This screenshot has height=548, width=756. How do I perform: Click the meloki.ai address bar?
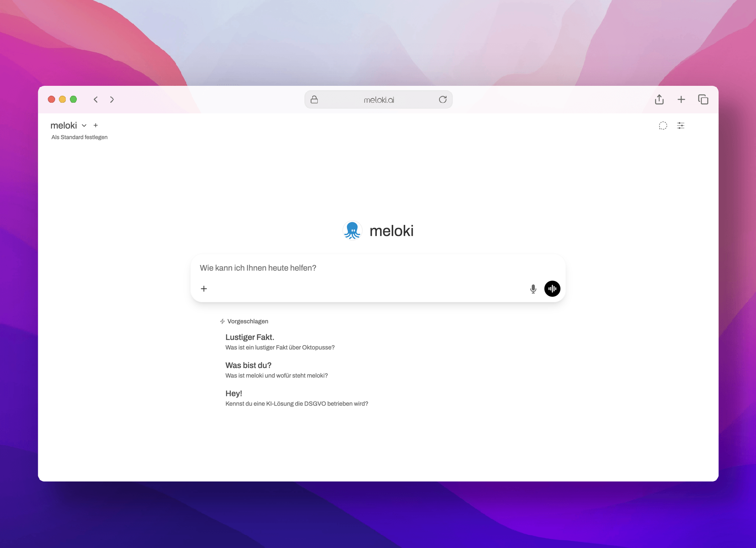(x=378, y=100)
